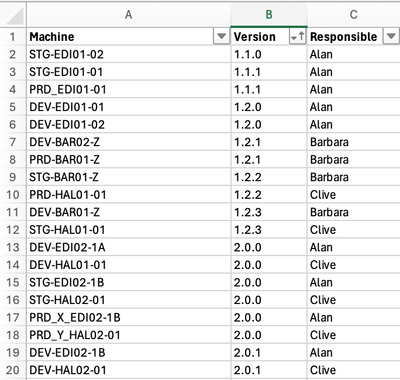Image resolution: width=400 pixels, height=380 pixels.
Task: Select cell DEV-HAL02-01
Action: click(x=129, y=370)
